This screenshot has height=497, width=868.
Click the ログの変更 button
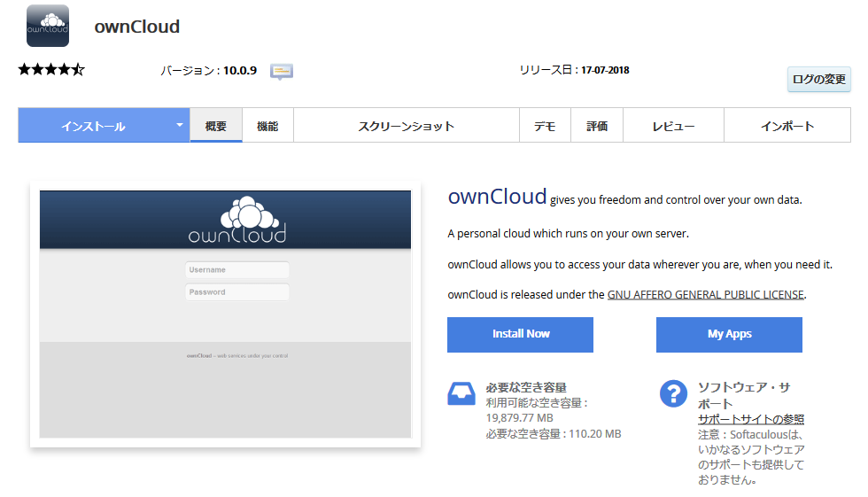tap(818, 79)
